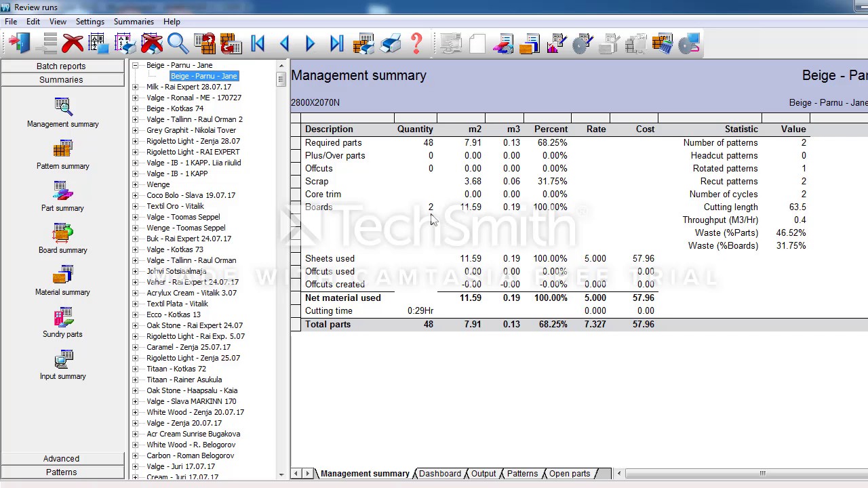Select Oak Stone - Haapsalu - Kaia run
Image resolution: width=868 pixels, height=488 pixels.
point(192,390)
